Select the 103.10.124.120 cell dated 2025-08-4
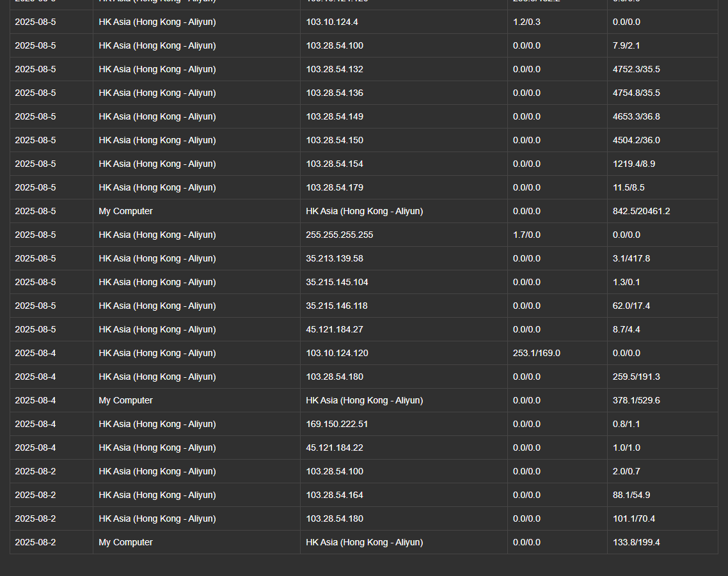The width and height of the screenshot is (728, 576). pos(337,353)
